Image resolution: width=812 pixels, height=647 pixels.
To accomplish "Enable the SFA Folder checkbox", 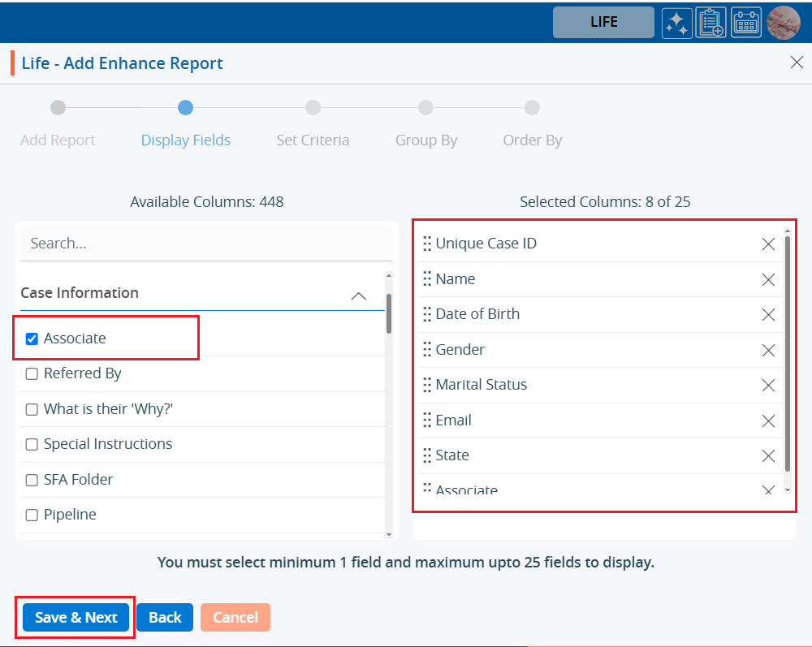I will (32, 480).
